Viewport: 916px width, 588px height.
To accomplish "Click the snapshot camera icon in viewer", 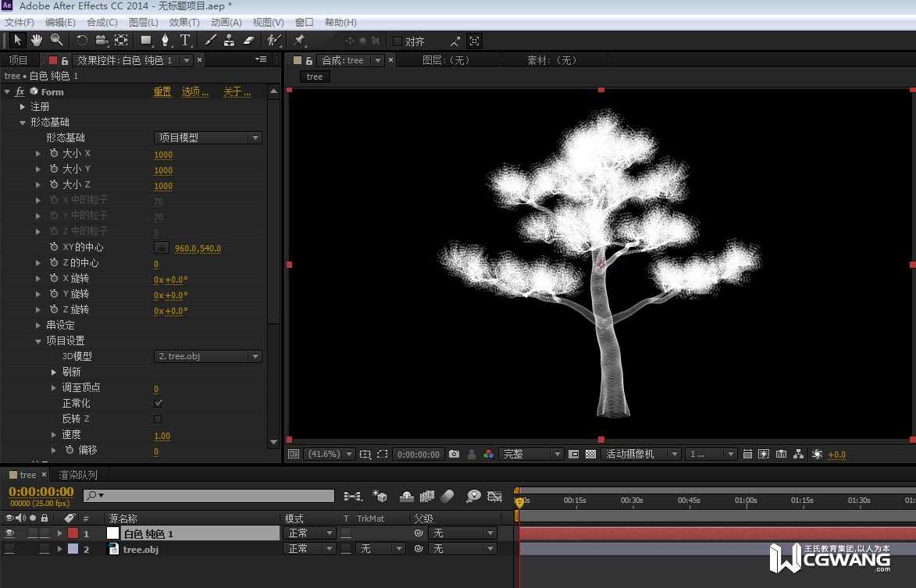I will (454, 454).
